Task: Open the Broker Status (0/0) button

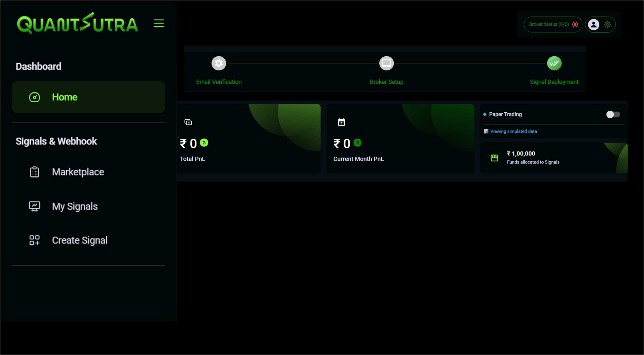Action: coord(553,24)
